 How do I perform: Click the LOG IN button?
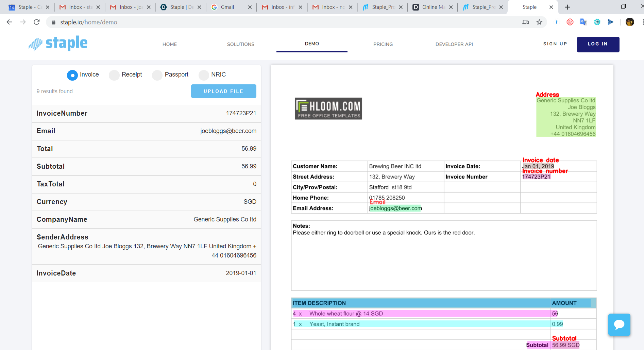598,44
